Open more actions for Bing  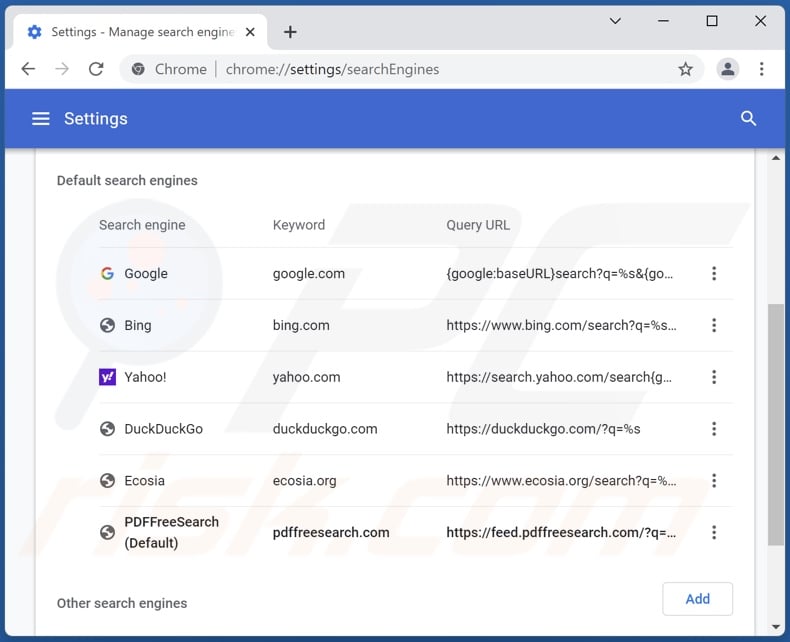coord(714,325)
